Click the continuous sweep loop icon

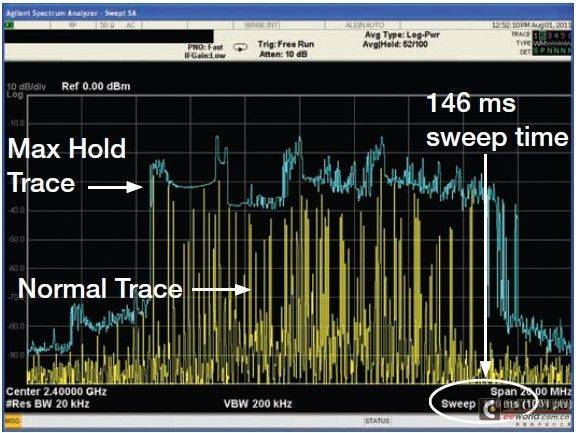(x=240, y=47)
